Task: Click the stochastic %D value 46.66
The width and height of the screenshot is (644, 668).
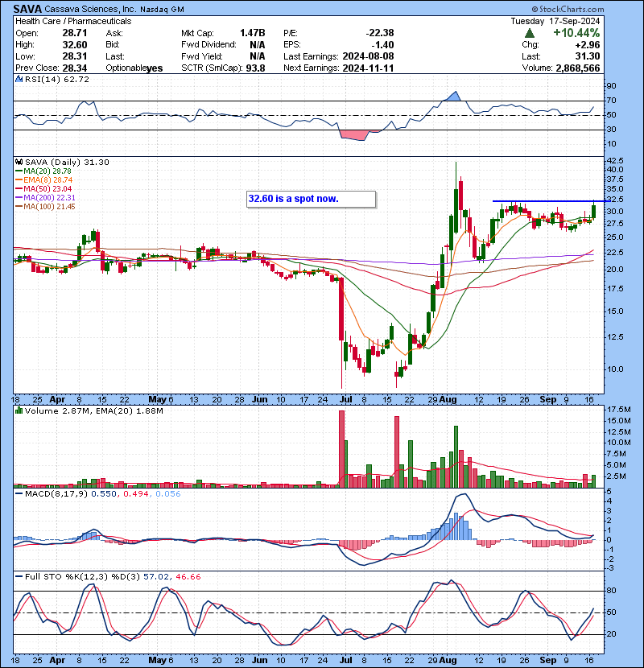Action: 188,576
